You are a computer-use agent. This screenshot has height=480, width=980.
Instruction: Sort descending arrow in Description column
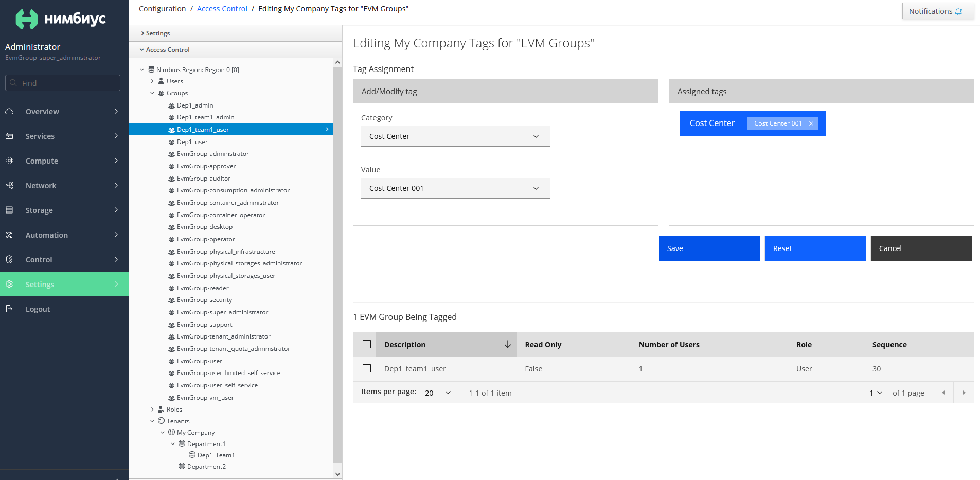(507, 344)
